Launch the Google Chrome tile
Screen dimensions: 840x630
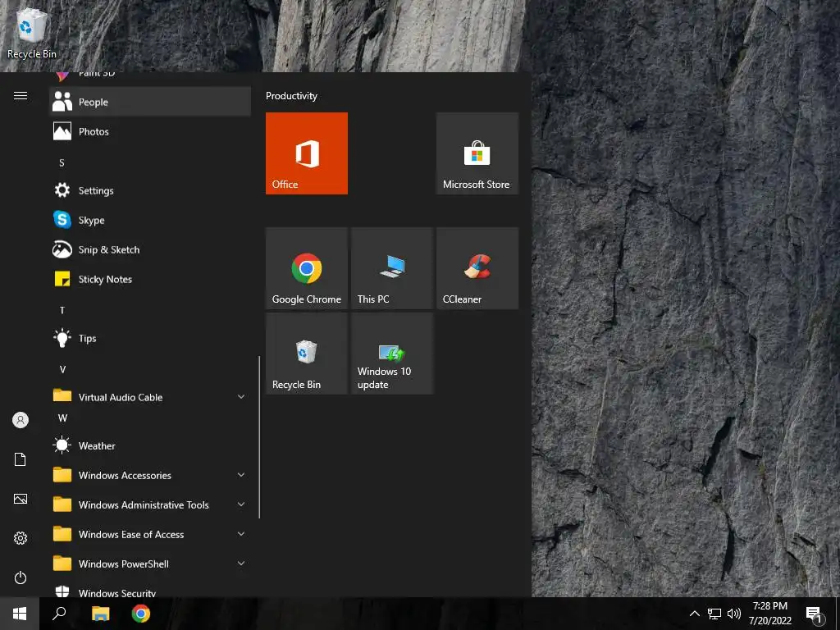pos(307,268)
